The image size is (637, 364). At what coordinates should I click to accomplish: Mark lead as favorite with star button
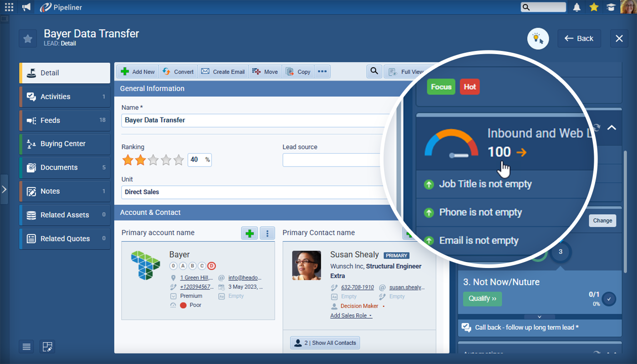point(28,39)
